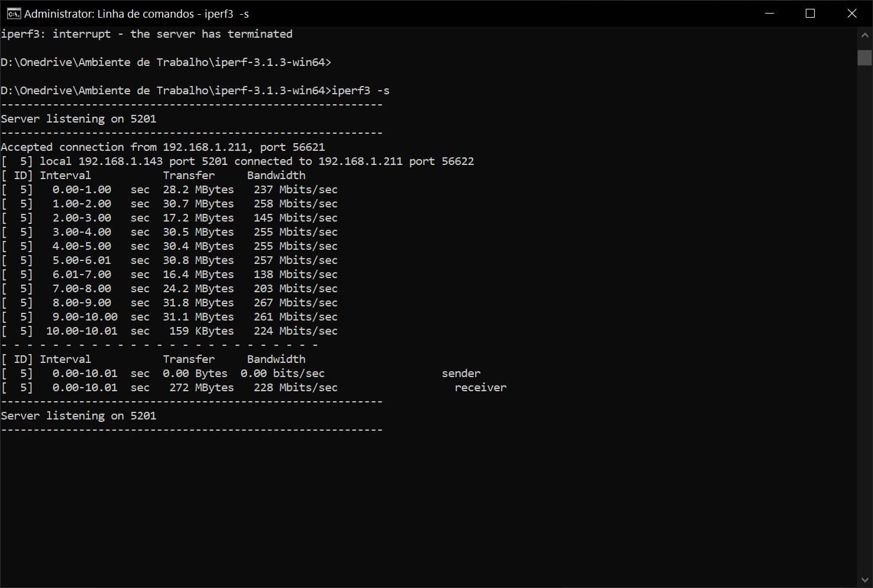Click the '228 Mbits/sec' summary bandwidth
Image resolution: width=873 pixels, height=588 pixels.
[x=295, y=388]
